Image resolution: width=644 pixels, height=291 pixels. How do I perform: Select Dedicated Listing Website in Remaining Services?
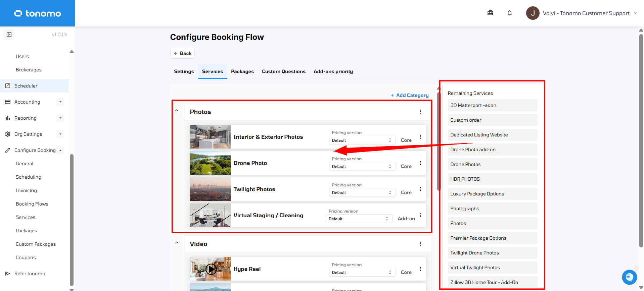pos(492,135)
